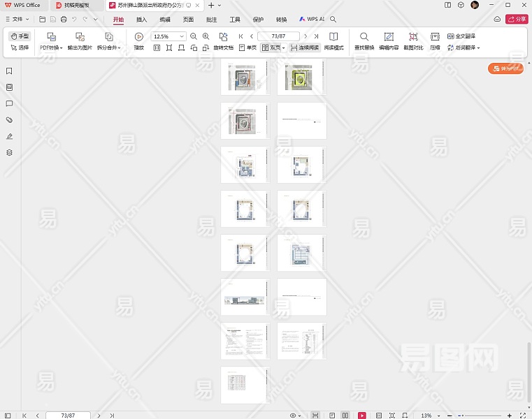Screen dimensions: 532x419
Task: Click the 查找替换 find and replace icon
Action: click(x=364, y=36)
